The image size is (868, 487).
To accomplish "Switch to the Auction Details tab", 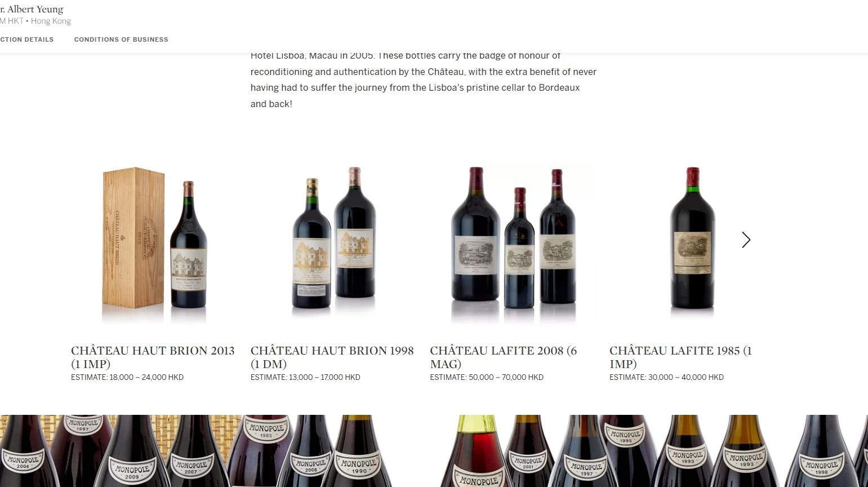I will pos(26,39).
